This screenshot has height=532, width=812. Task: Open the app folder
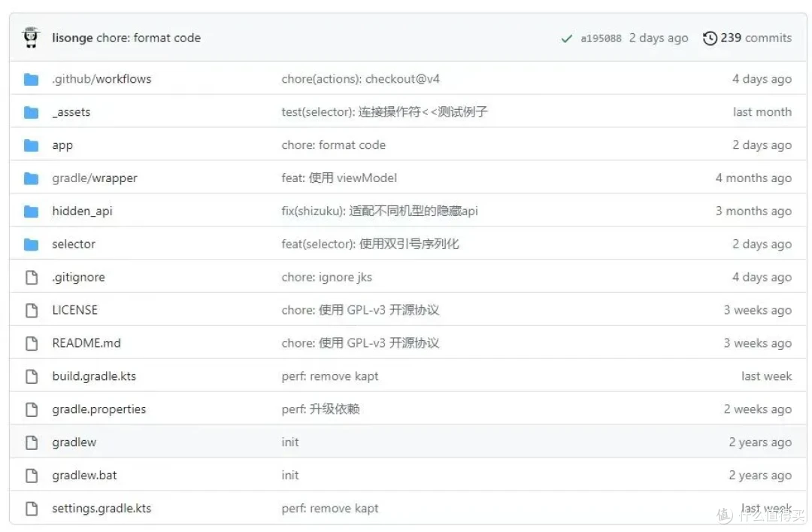(x=62, y=145)
